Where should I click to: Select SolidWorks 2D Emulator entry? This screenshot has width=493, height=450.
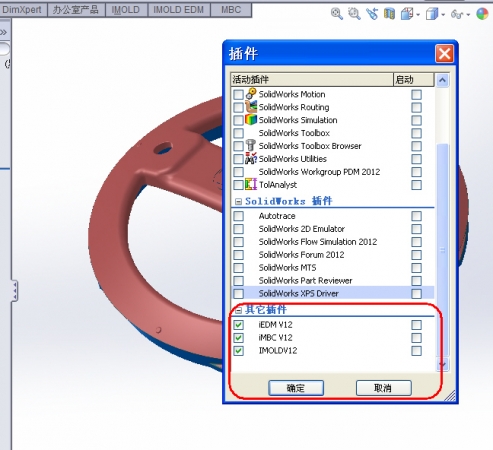302,229
